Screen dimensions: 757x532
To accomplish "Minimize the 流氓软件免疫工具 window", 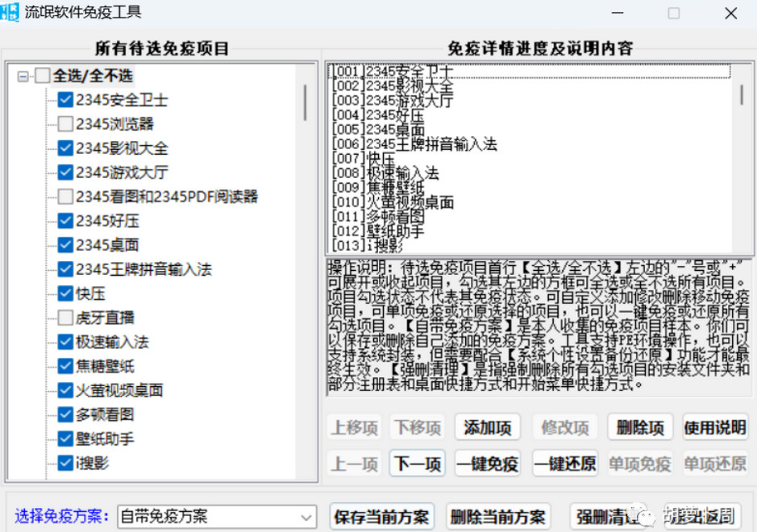I will (618, 13).
